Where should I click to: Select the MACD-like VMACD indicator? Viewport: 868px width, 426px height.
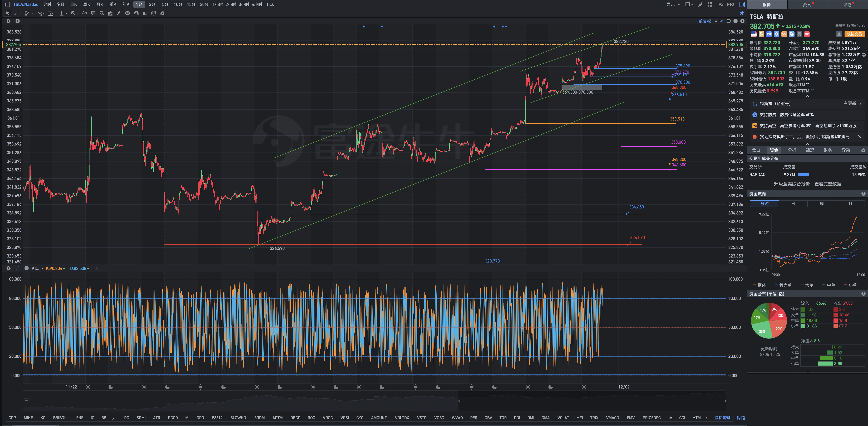pyautogui.click(x=612, y=418)
